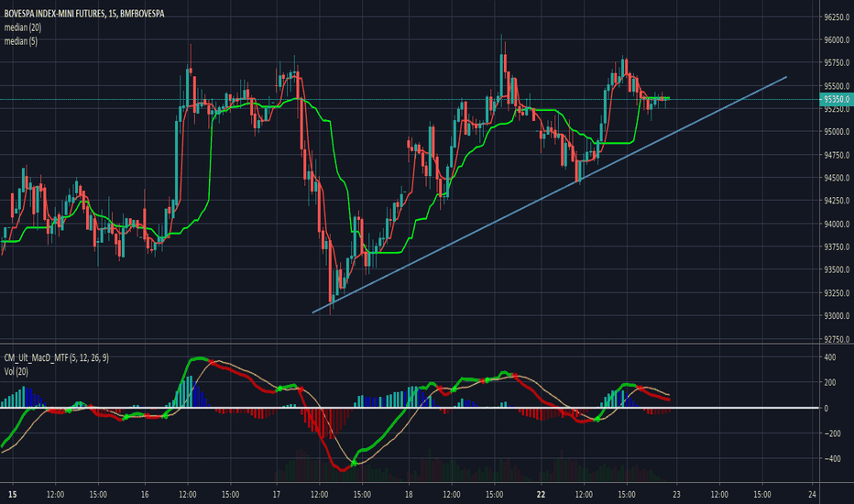Click the bold date label 22
854x504 pixels.
(541, 495)
